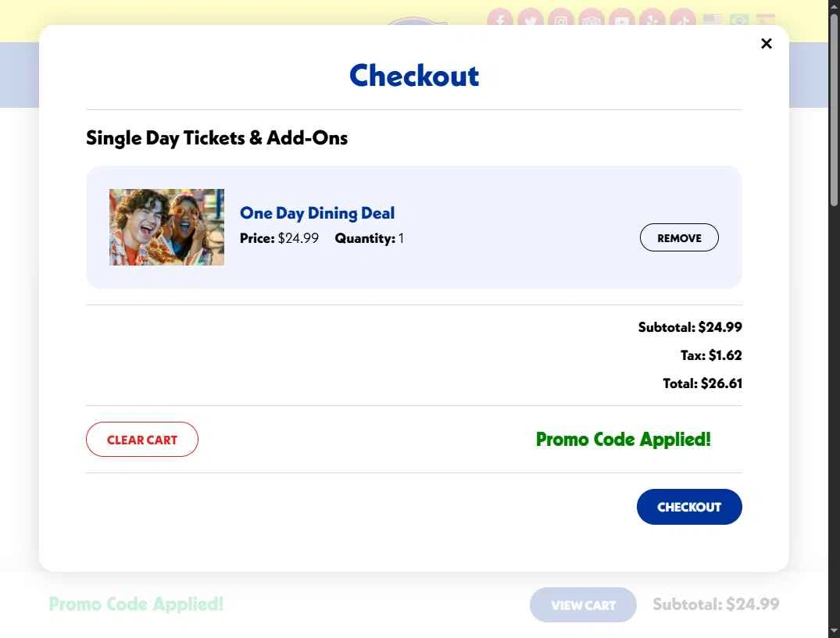840x638 pixels.
Task: Click the page vertical scrollbar thumb
Action: click(834, 110)
